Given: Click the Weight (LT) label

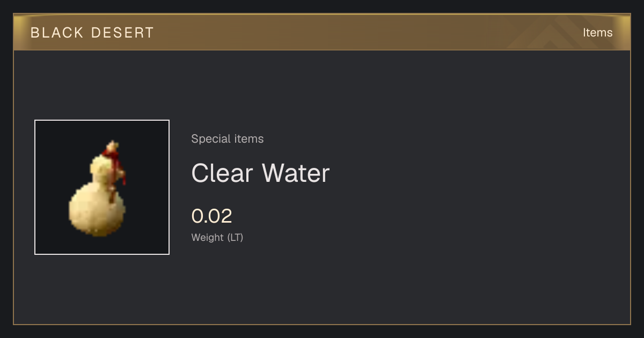Looking at the screenshot, I should (217, 237).
